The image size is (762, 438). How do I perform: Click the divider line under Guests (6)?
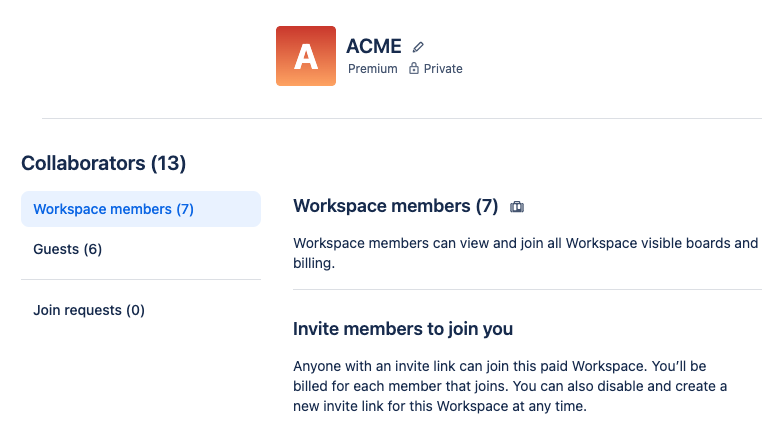(140, 279)
